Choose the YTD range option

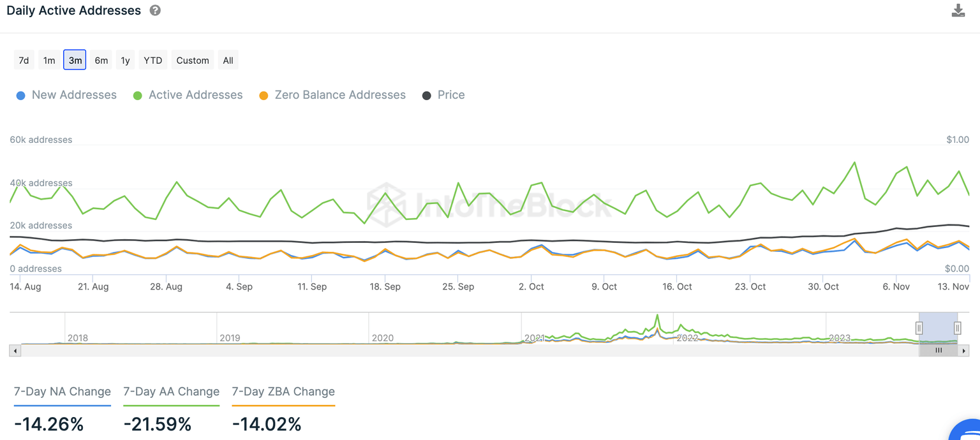click(152, 61)
